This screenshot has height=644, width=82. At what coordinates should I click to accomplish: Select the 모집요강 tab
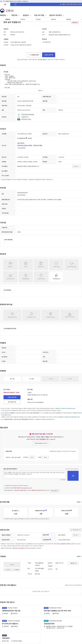(x=8, y=19)
